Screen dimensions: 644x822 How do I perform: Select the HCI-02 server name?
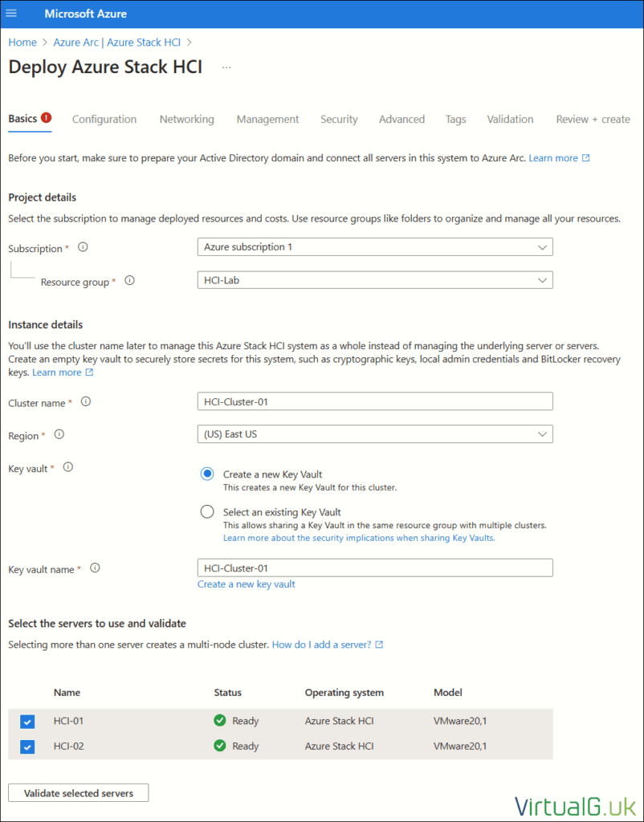click(x=69, y=746)
